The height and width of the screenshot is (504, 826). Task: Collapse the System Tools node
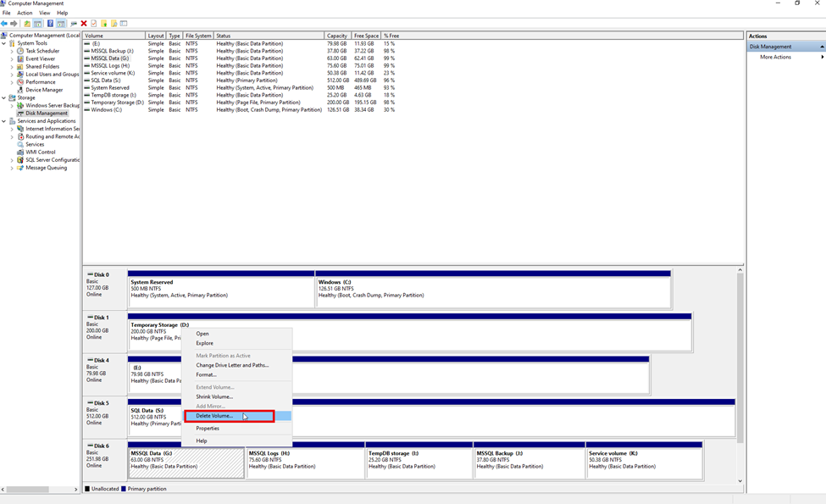click(x=3, y=43)
